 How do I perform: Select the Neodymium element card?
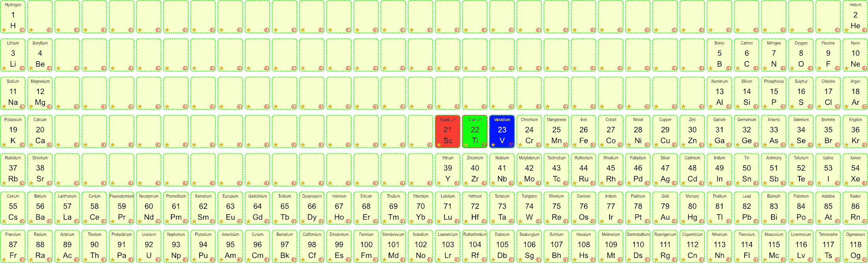149,208
